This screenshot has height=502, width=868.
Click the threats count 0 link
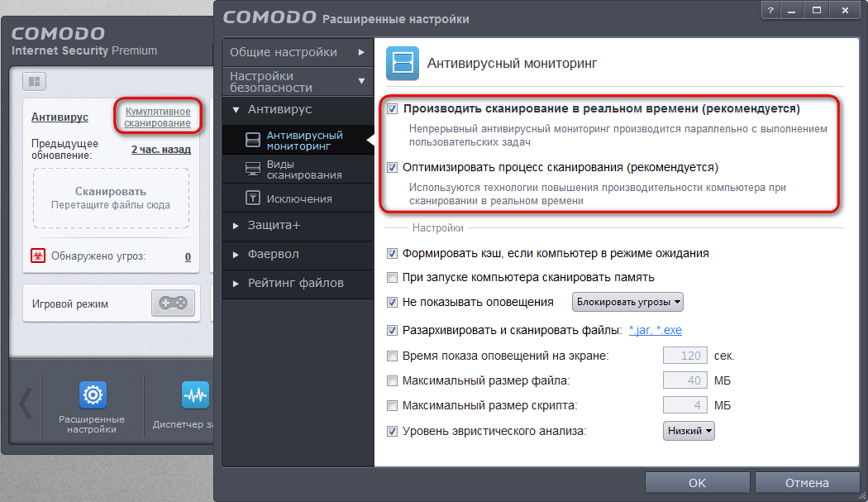pos(188,256)
